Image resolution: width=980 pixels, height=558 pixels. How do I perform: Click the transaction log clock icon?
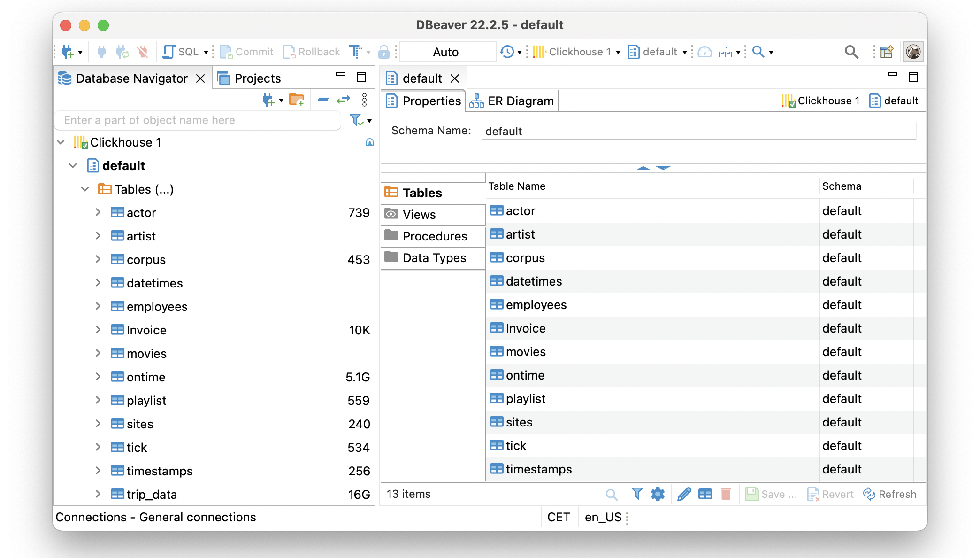pos(507,52)
